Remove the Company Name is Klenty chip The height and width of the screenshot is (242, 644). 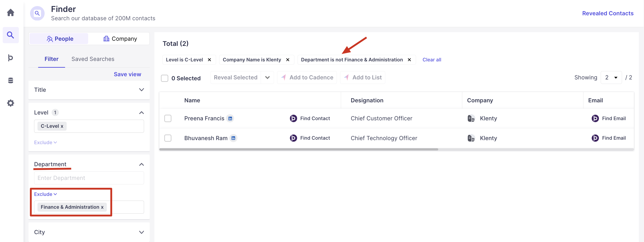288,60
